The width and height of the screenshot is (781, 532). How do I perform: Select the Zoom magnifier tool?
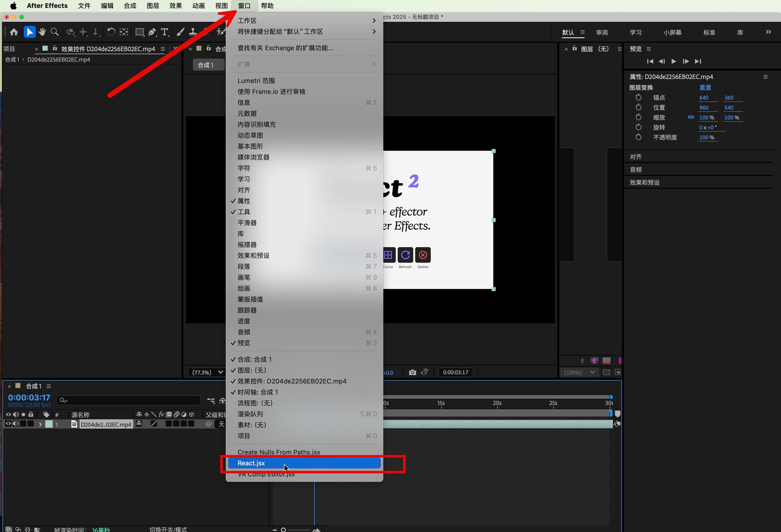tap(55, 32)
